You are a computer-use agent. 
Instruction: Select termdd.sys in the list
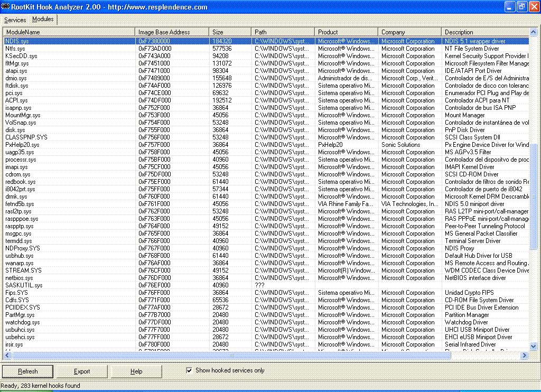click(266, 241)
